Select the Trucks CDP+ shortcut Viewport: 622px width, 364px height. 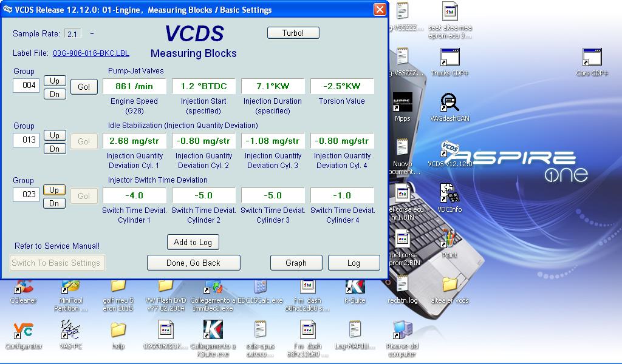(449, 58)
